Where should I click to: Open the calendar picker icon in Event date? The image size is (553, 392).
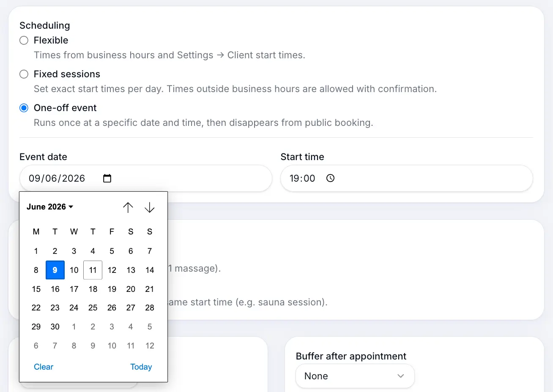[107, 178]
